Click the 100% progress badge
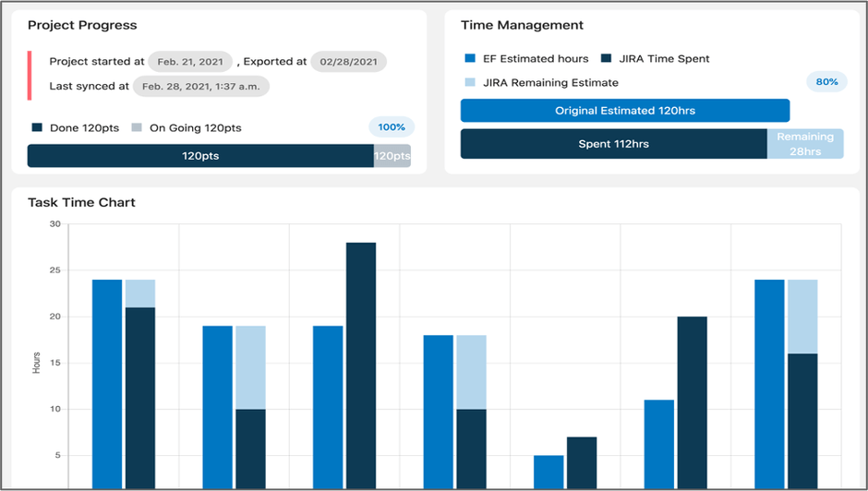The width and height of the screenshot is (868, 491). coord(392,127)
